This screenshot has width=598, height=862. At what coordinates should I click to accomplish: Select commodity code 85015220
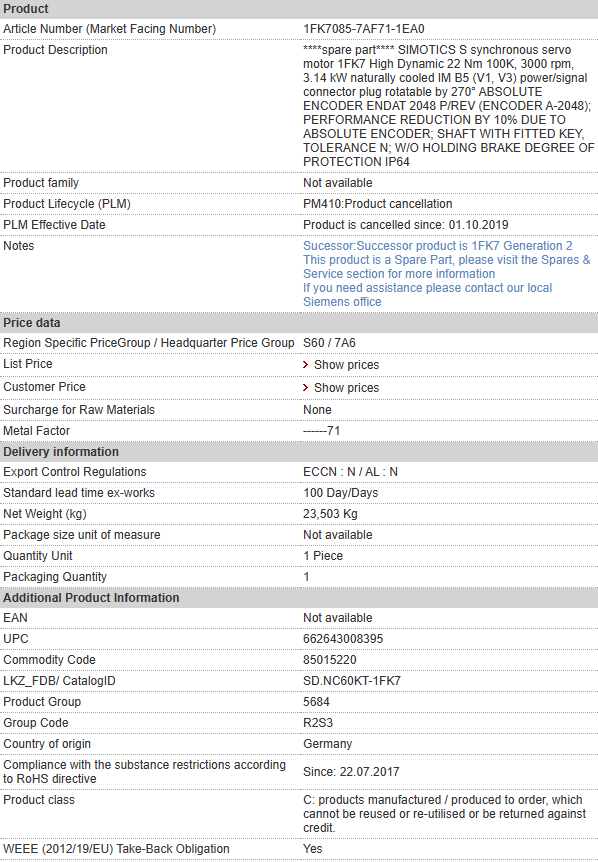click(x=330, y=660)
